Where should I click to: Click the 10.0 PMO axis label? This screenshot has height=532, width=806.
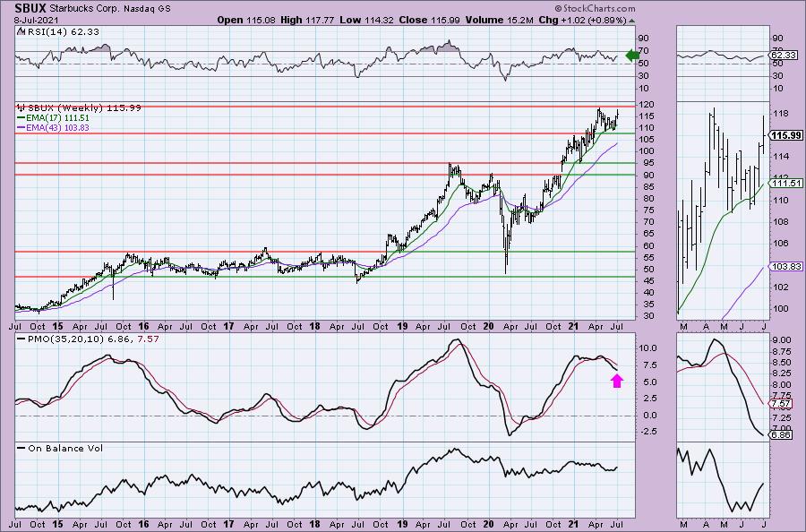647,348
